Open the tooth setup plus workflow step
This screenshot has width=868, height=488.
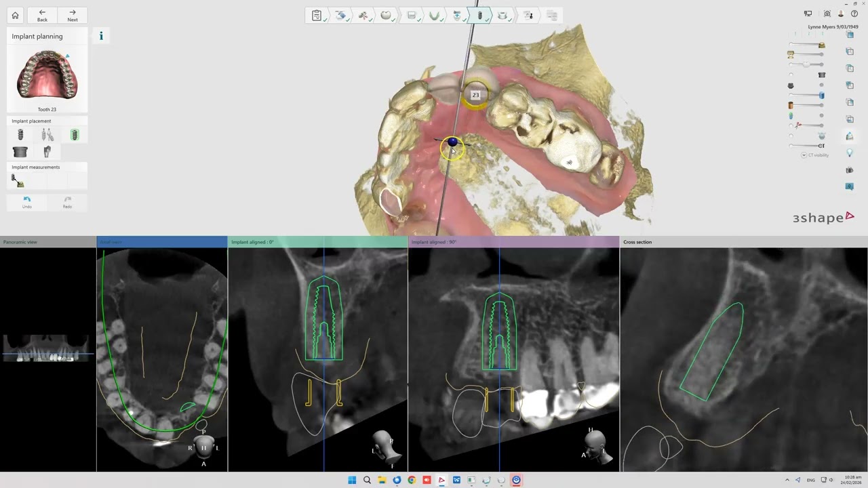point(457,15)
